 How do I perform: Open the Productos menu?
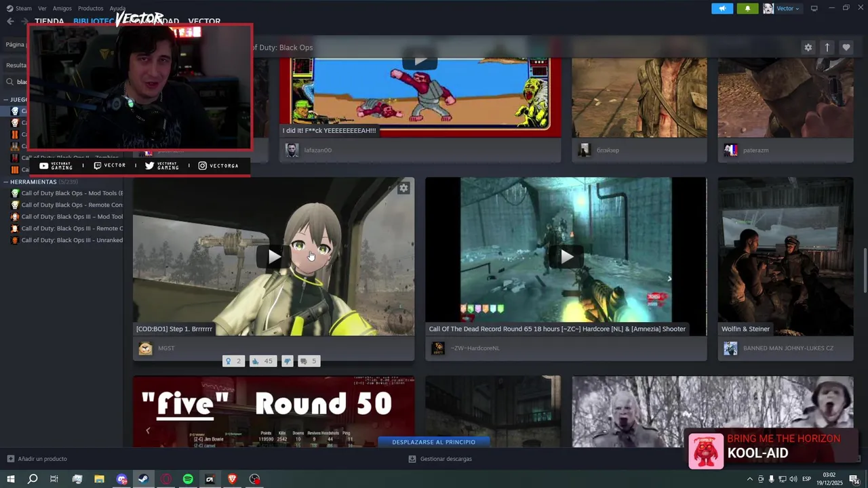click(91, 8)
